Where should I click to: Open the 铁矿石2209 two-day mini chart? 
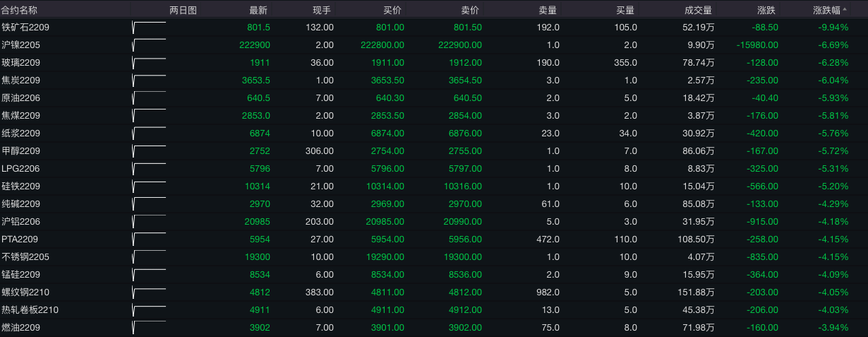tap(149, 28)
